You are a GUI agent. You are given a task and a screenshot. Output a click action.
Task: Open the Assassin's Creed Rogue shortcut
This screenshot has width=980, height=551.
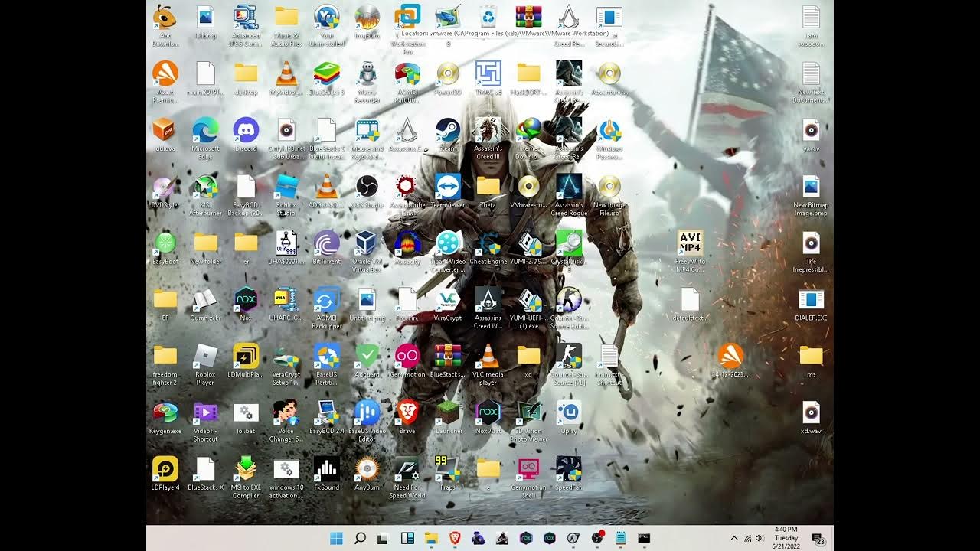[x=569, y=194]
